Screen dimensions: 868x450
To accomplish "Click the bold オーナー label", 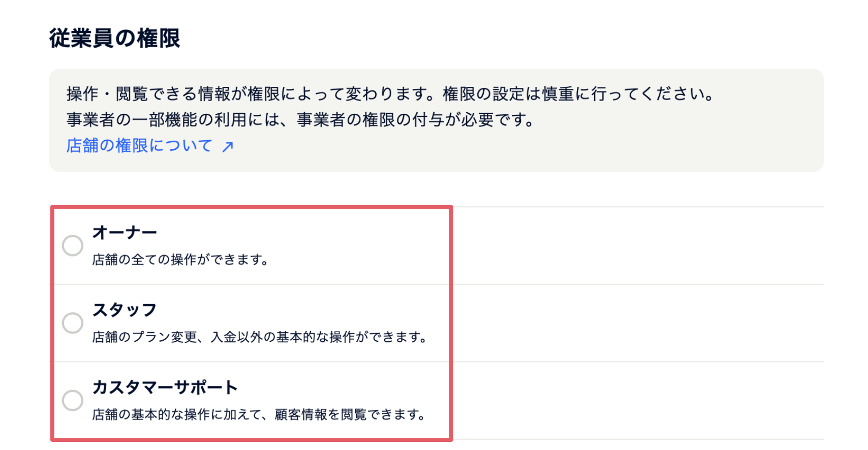I will coord(125,233).
